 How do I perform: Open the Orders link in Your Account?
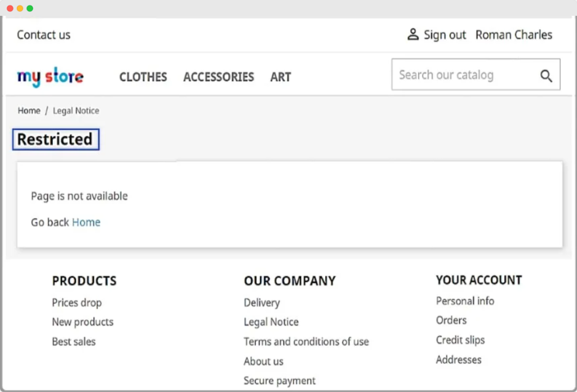[451, 320]
